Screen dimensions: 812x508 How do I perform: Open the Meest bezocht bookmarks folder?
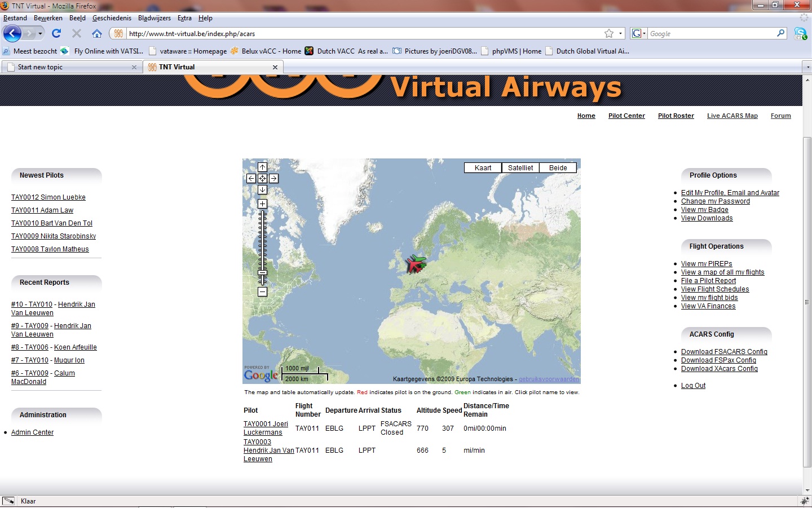[x=30, y=51]
